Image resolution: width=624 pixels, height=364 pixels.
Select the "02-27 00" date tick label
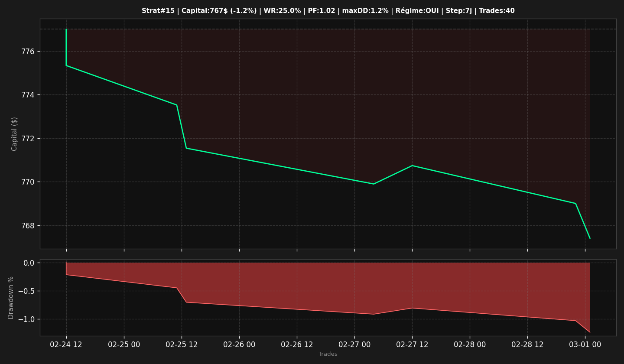click(354, 344)
